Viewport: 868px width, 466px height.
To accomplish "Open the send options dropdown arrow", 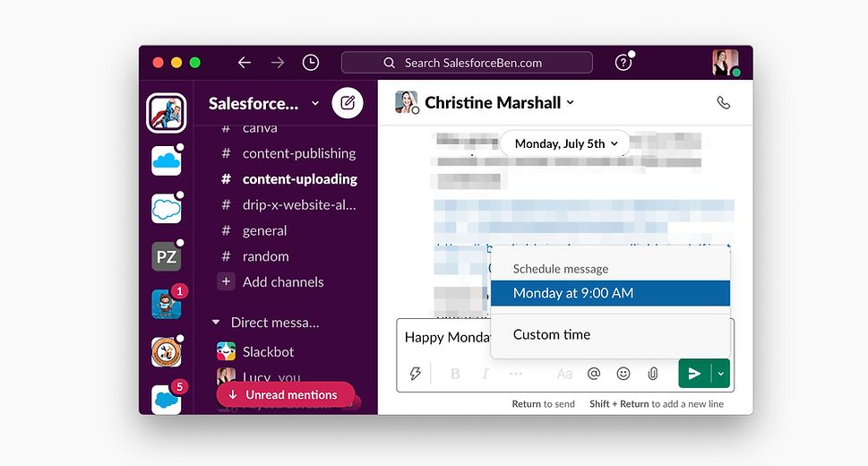I will pyautogui.click(x=721, y=374).
